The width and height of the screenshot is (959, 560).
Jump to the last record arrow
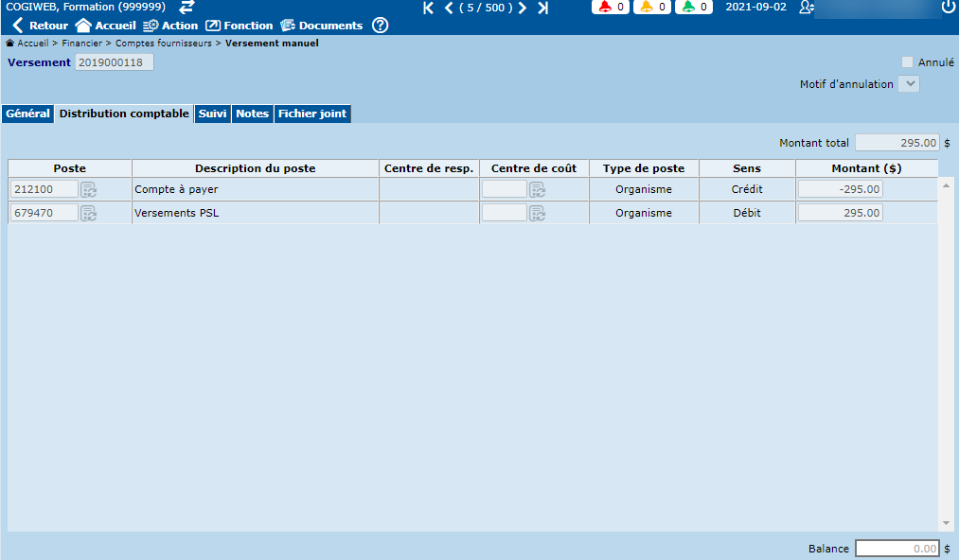(x=542, y=8)
